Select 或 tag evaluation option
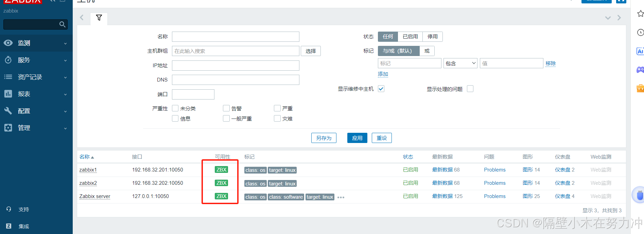 click(427, 51)
